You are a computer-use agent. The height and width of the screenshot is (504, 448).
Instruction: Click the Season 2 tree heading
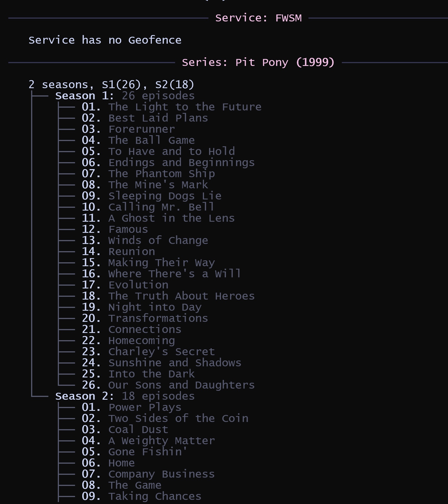[x=125, y=396]
